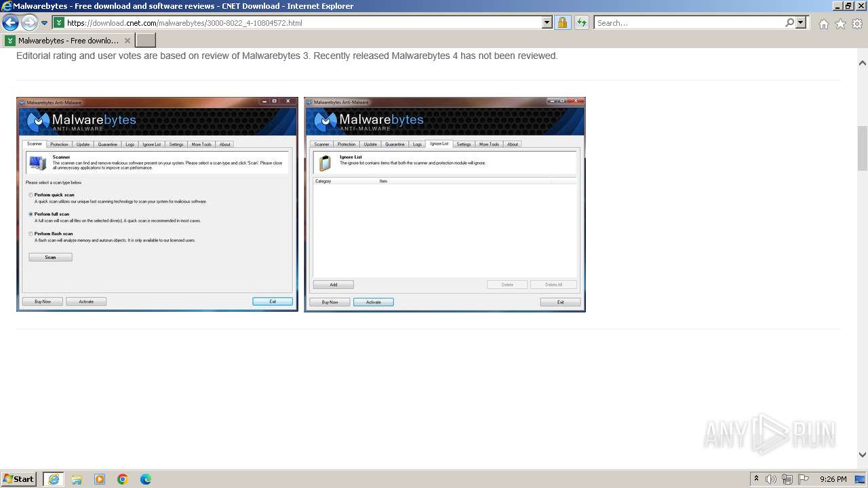This screenshot has width=868, height=488.
Task: Open the recent pages dropdown arrow
Action: click(x=44, y=23)
